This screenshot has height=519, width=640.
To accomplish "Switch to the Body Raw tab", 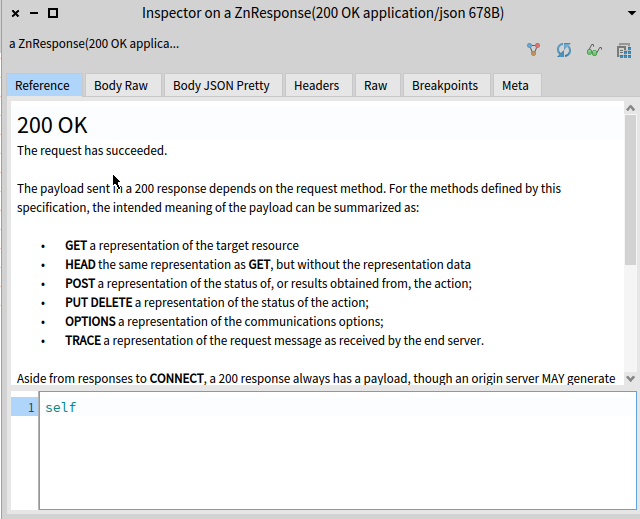I will click(123, 85).
